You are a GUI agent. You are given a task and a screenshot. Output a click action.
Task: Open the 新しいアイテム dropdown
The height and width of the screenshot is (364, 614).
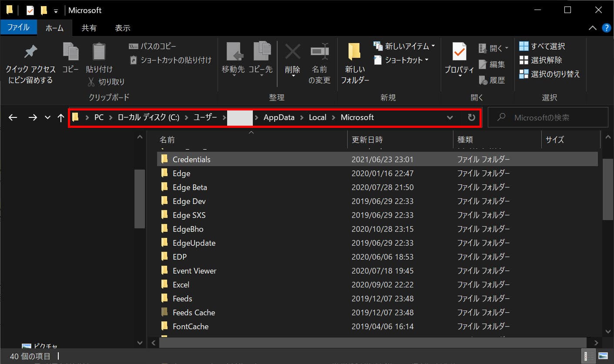pyautogui.click(x=405, y=46)
